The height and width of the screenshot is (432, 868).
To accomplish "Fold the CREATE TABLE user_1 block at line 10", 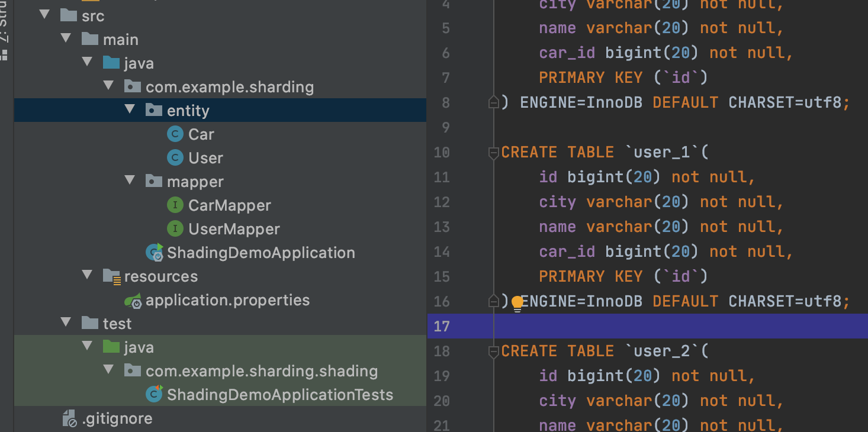I will (493, 153).
